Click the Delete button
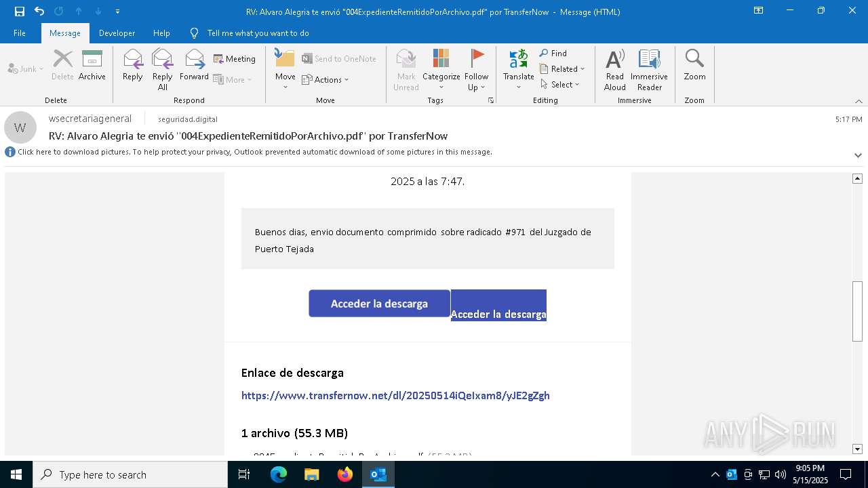Screen dimensions: 868x488 (x=62, y=66)
